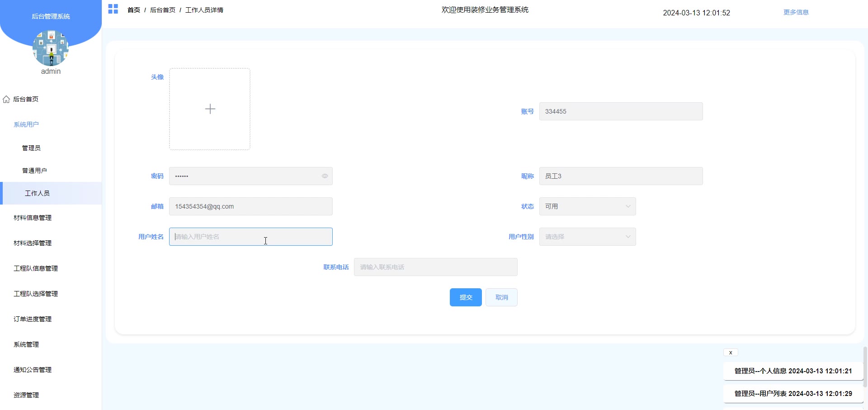Click the 账号 input field with 334455
This screenshot has height=410, width=868.
pyautogui.click(x=621, y=111)
